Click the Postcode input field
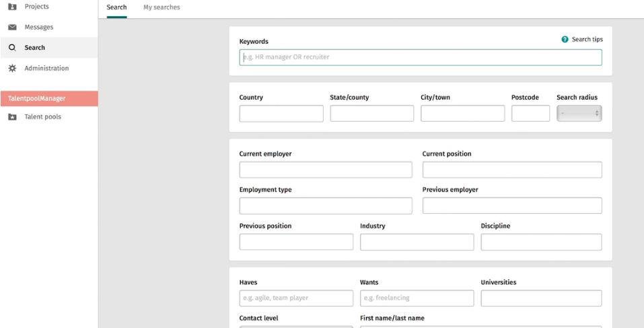The width and height of the screenshot is (644, 328). pos(530,114)
